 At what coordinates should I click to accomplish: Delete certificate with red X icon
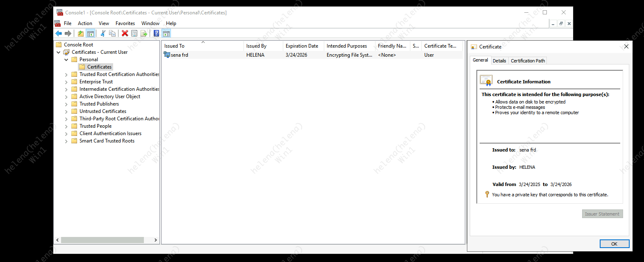[x=125, y=34]
